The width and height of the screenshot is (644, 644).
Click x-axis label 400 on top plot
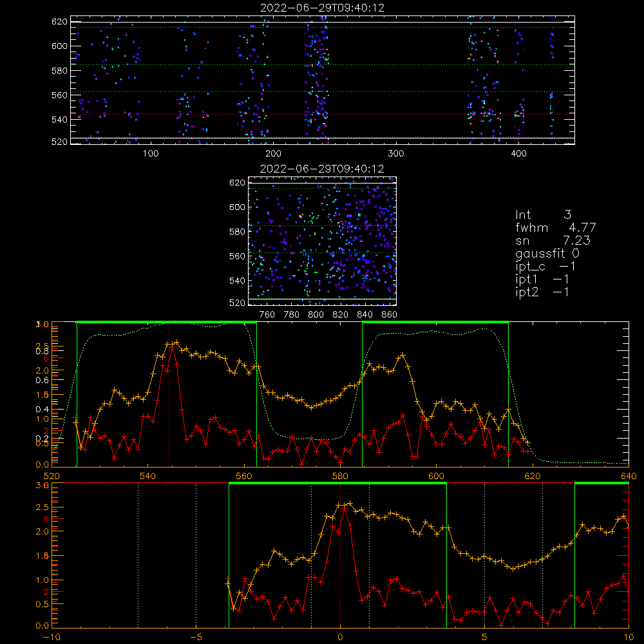point(518,154)
